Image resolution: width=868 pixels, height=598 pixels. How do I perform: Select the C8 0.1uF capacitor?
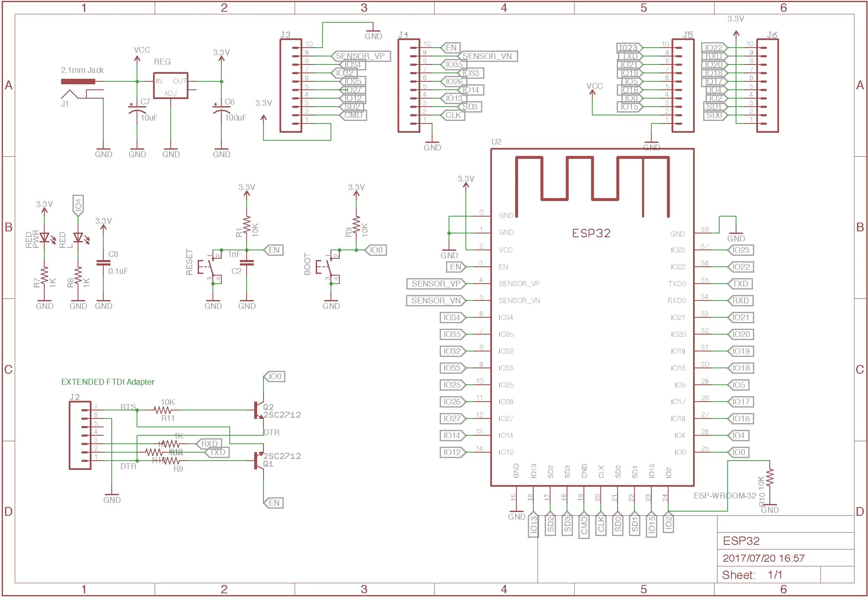click(x=103, y=263)
